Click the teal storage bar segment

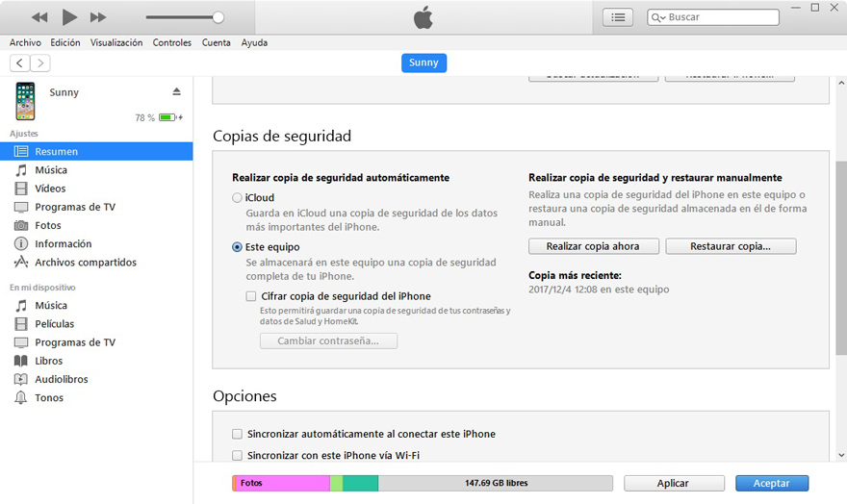pos(360,483)
